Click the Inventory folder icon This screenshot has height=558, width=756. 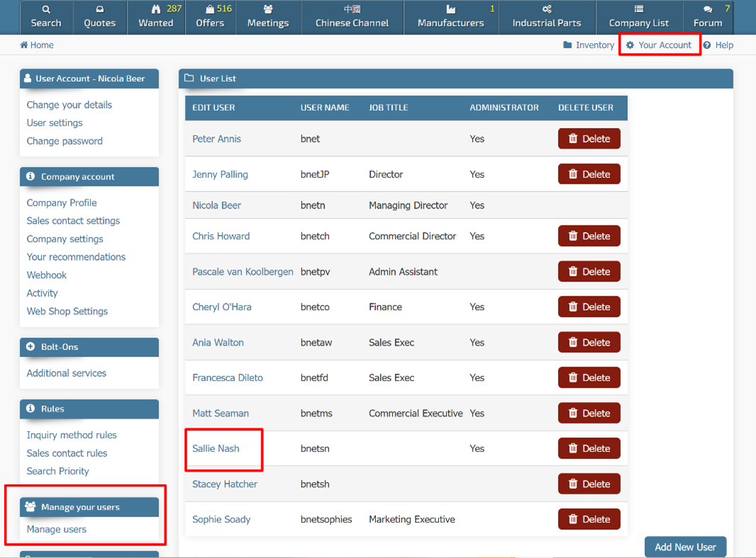coord(567,45)
